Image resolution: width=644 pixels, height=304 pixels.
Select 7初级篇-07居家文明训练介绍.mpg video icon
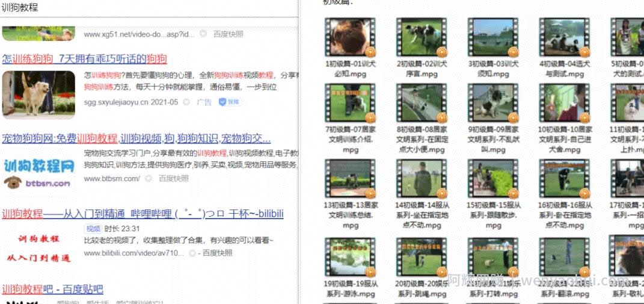[351, 104]
